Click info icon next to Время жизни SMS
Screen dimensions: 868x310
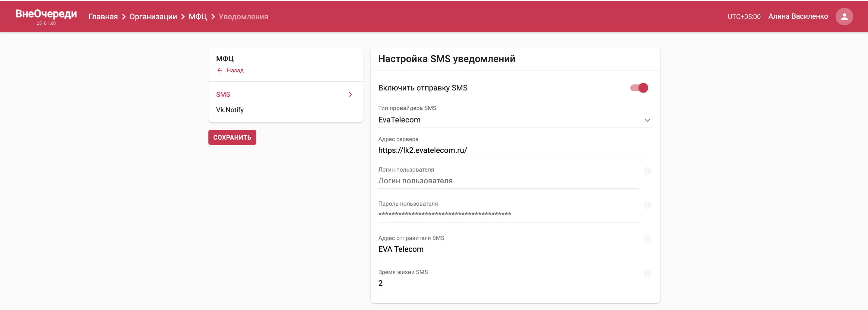647,273
